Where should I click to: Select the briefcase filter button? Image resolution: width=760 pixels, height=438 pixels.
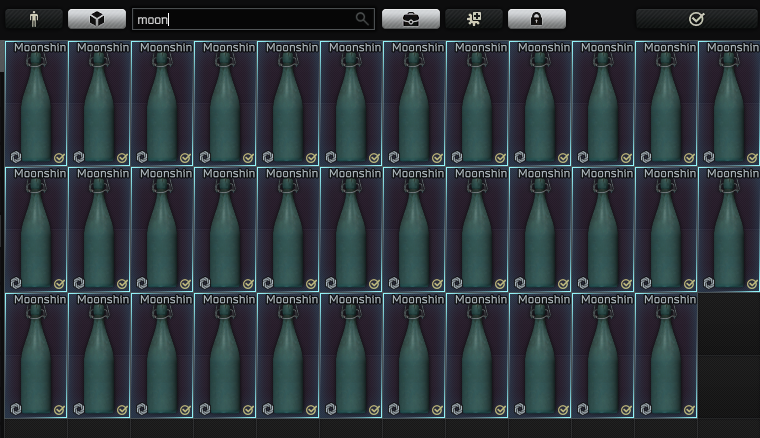411,19
